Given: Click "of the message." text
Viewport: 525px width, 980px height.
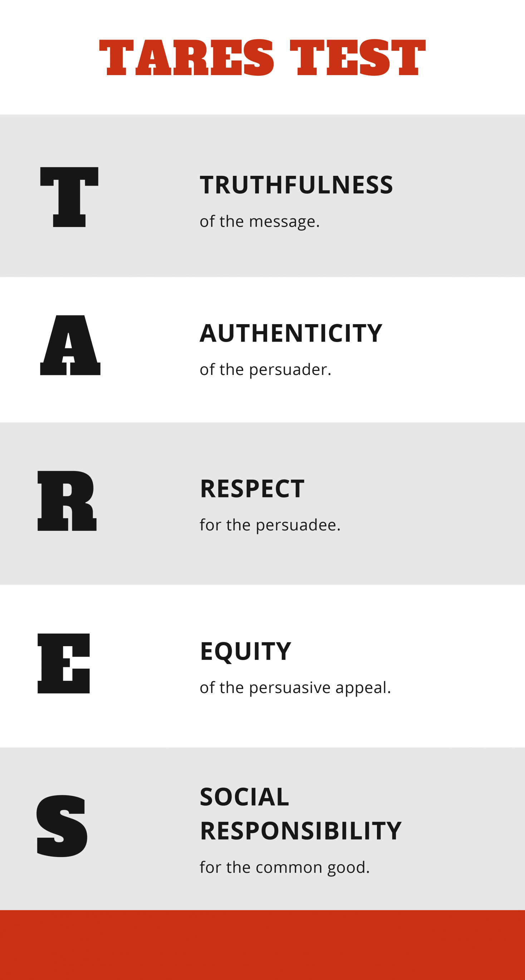Looking at the screenshot, I should coord(260,222).
